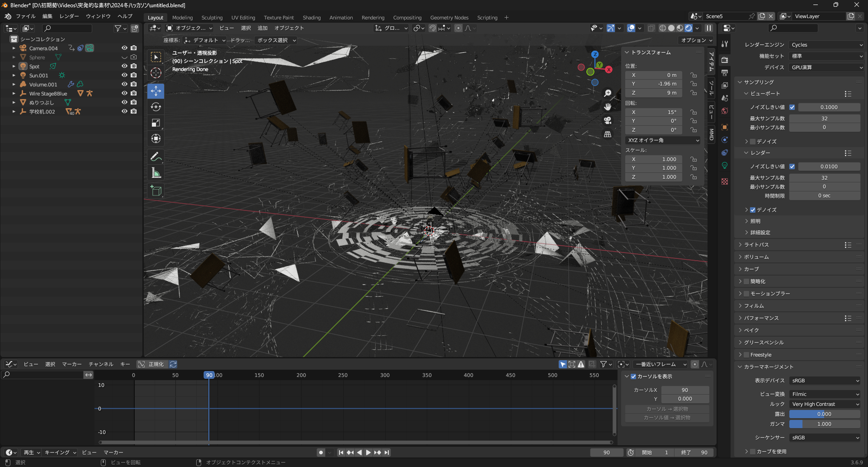Viewport: 868px width, 467px height.
Task: Open the object mode dropdown
Action: [189, 28]
